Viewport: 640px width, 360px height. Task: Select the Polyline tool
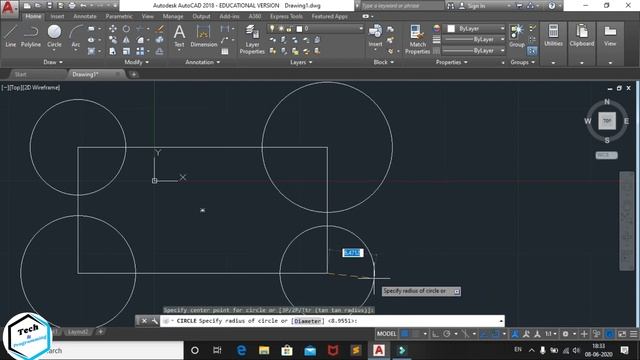coord(31,36)
